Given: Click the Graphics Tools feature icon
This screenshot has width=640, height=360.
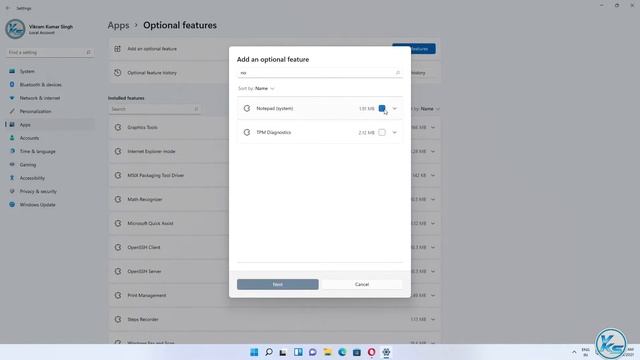Looking at the screenshot, I should 118,127.
